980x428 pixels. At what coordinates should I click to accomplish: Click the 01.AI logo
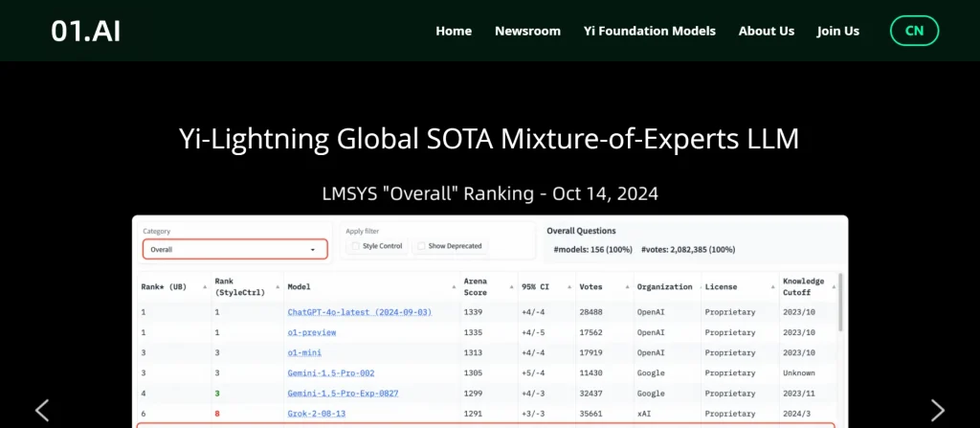pyautogui.click(x=86, y=31)
